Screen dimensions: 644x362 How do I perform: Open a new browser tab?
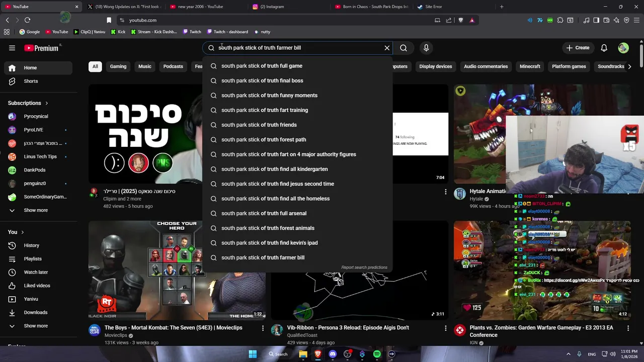click(502, 7)
